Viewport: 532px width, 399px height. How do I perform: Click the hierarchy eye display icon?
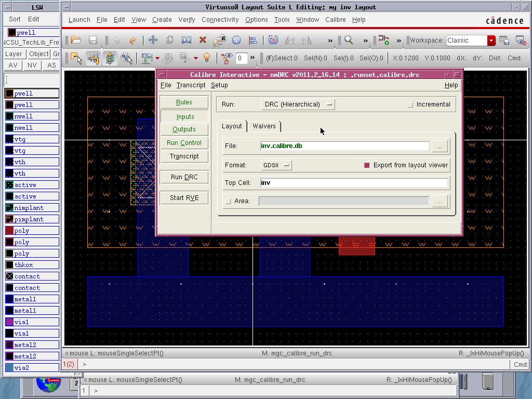tap(227, 58)
